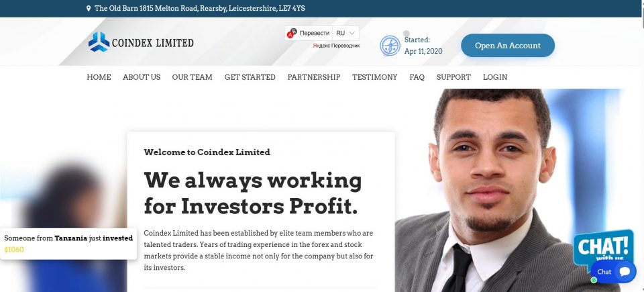Select GET STARTED in the navigation
The height and width of the screenshot is (292, 644).
tap(250, 77)
